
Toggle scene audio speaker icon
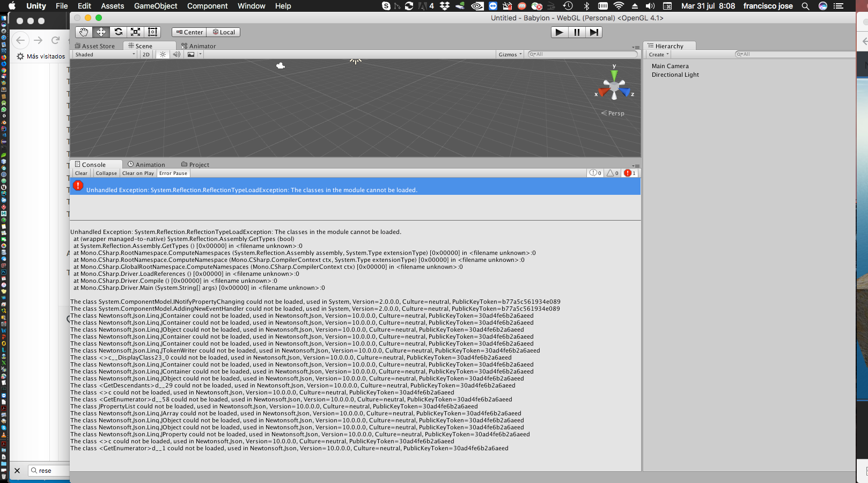[176, 54]
